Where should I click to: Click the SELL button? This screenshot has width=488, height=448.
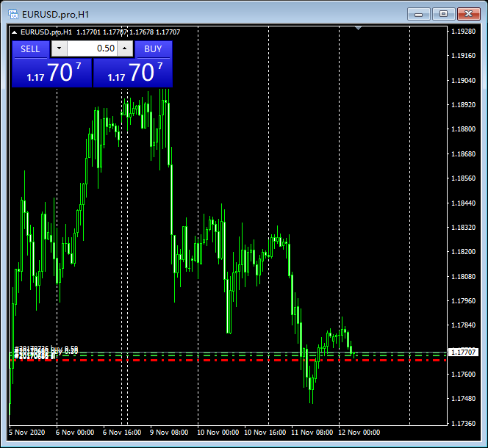tap(31, 49)
